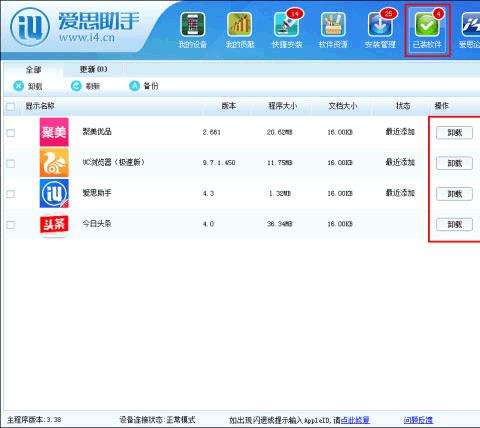Click 主程序版本: 3.38 status text
The height and width of the screenshot is (428, 480).
(34, 420)
